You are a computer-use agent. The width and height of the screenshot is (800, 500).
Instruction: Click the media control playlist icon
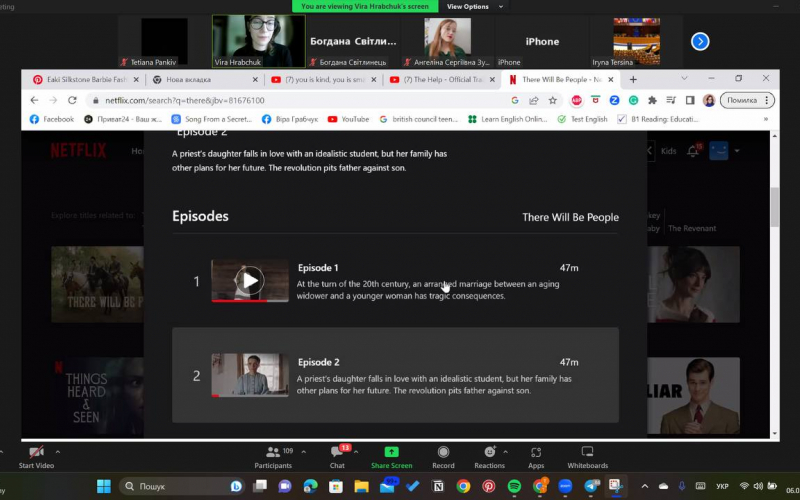[x=671, y=101]
